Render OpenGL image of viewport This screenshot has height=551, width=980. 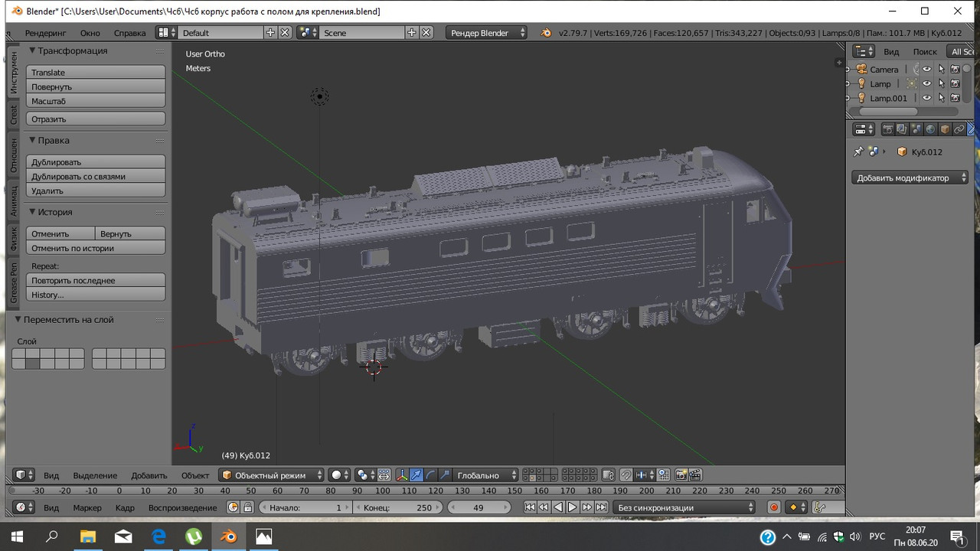(681, 475)
